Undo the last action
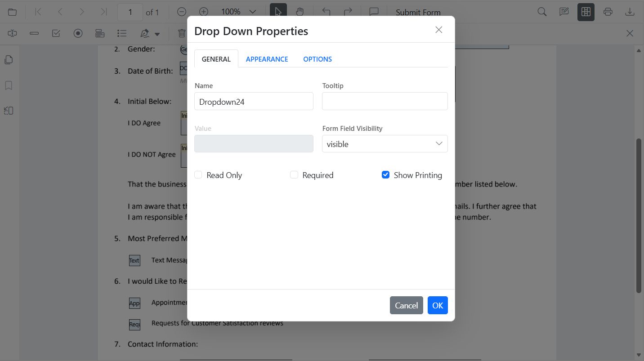The height and width of the screenshot is (361, 644). (326, 12)
